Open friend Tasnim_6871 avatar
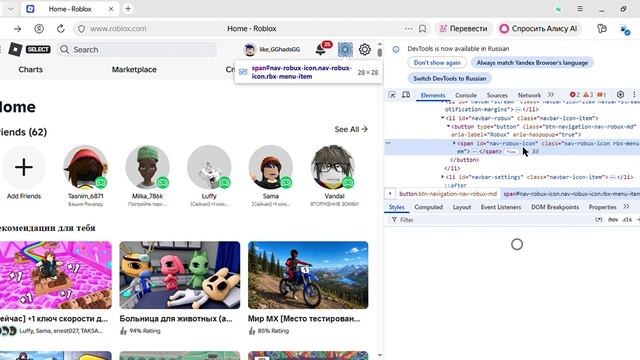Image resolution: width=640 pixels, height=360 pixels. tap(86, 167)
